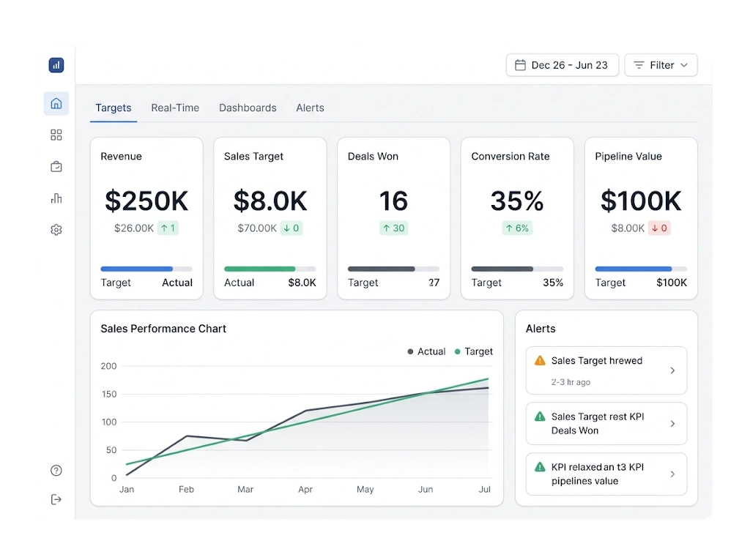The width and height of the screenshot is (750, 560).
Task: Click the $26.00K text in Revenue card
Action: [x=134, y=228]
